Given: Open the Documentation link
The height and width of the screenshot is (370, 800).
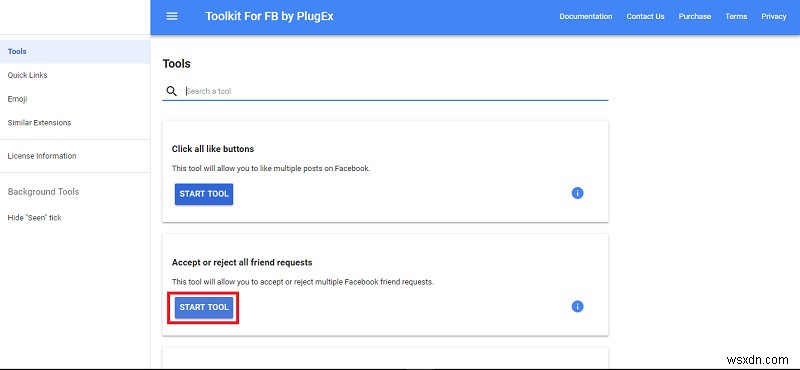Looking at the screenshot, I should [x=586, y=16].
